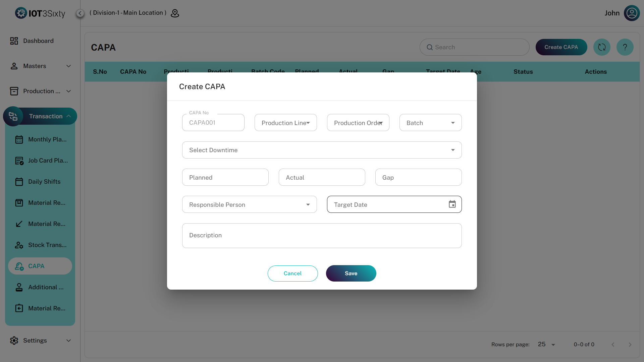
Task: Click the calendar icon in Target Date
Action: coord(452,204)
